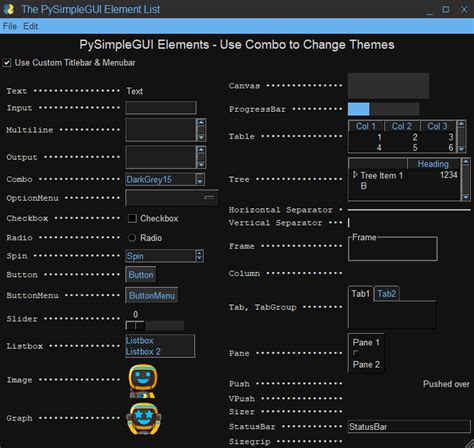Click table cell with value 6
The image size is (474, 448).
click(x=451, y=147)
